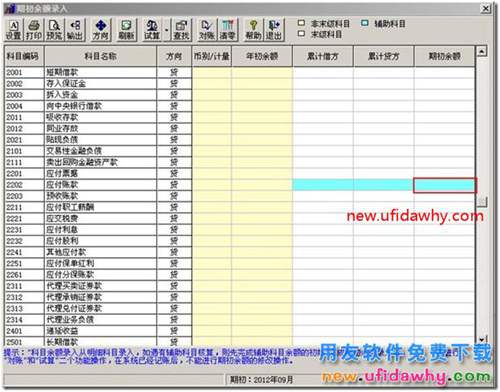500x392 pixels.
Task: Select the row 拆入资金
Action: pyautogui.click(x=240, y=95)
